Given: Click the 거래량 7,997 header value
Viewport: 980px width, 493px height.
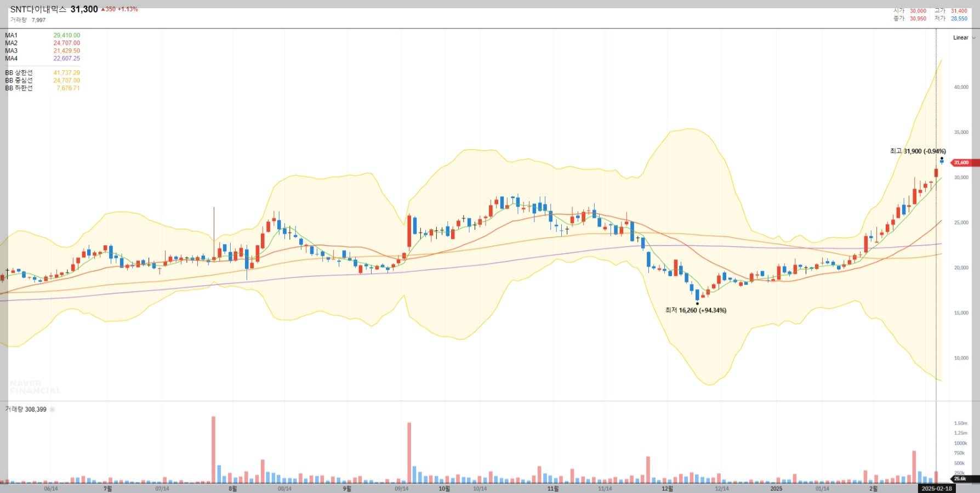Looking at the screenshot, I should point(28,20).
